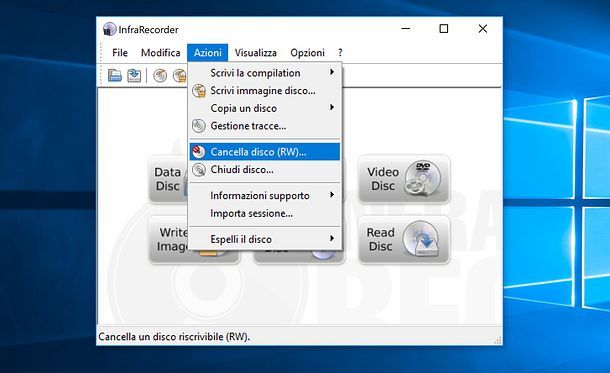Click the InfraRecorder title bar app icon
This screenshot has width=610, height=373.
coord(109,30)
